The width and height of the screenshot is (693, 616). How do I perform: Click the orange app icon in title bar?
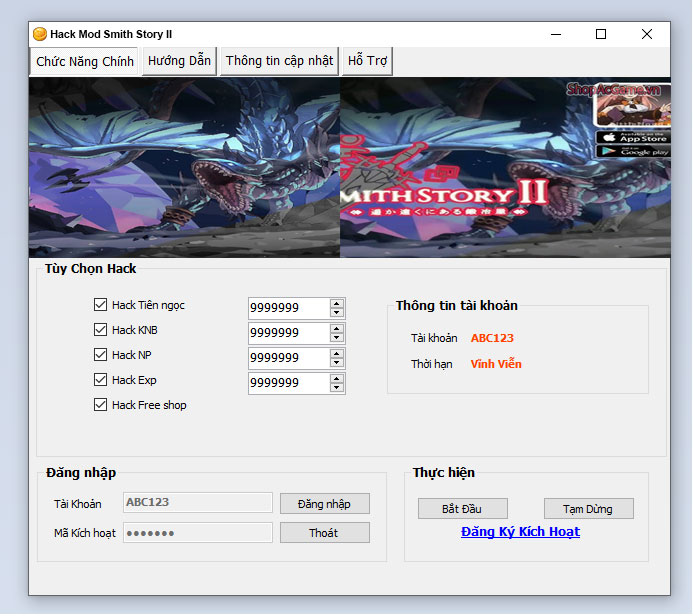point(39,34)
